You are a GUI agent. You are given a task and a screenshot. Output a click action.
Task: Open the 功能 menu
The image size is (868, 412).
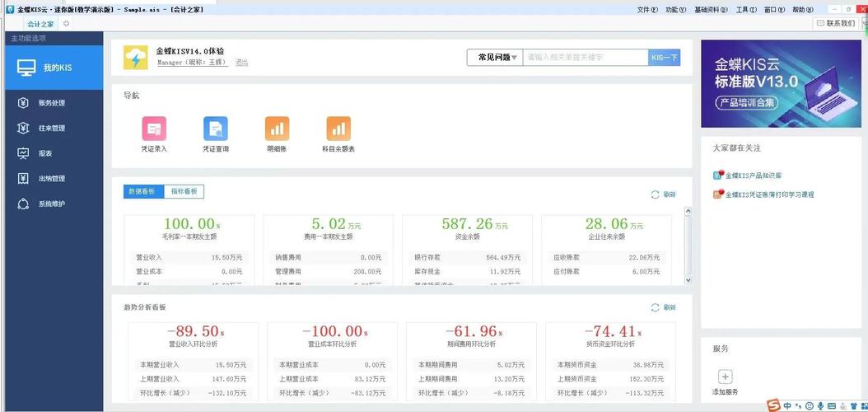tap(676, 9)
